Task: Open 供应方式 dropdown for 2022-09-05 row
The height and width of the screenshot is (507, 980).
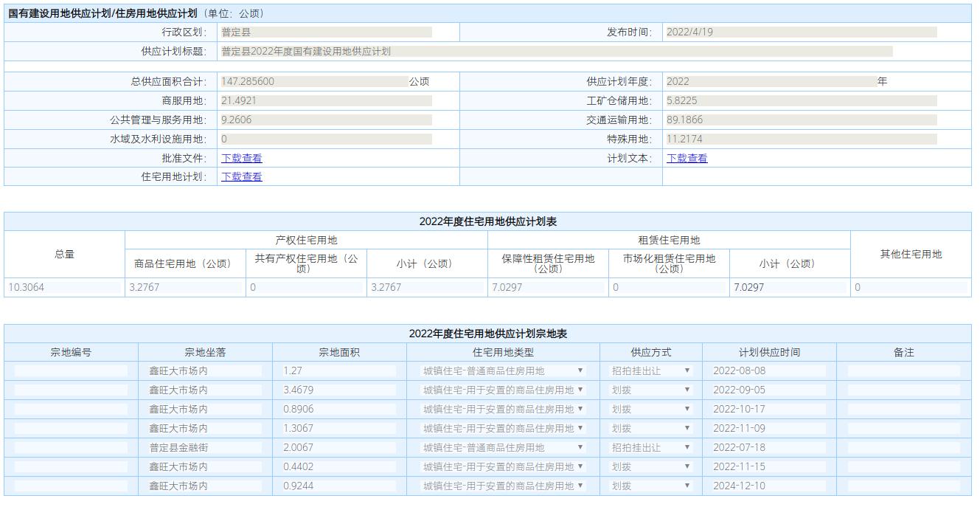Action: tap(651, 390)
